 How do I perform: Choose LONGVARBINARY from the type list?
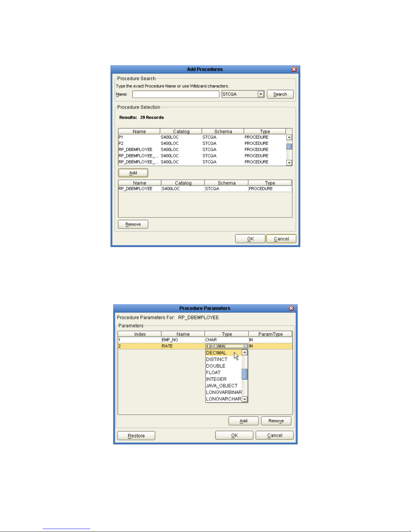tap(223, 392)
